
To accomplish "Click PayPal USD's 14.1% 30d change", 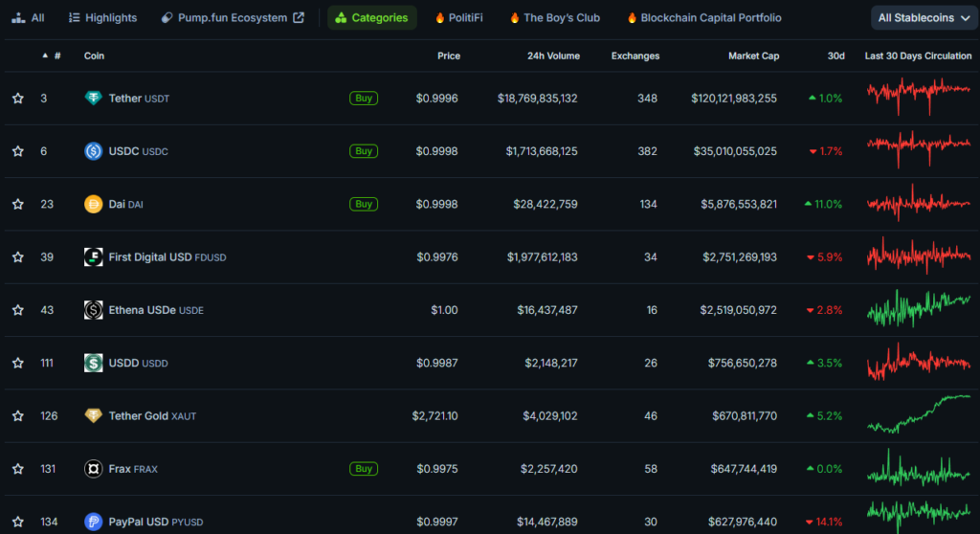I will (824, 522).
